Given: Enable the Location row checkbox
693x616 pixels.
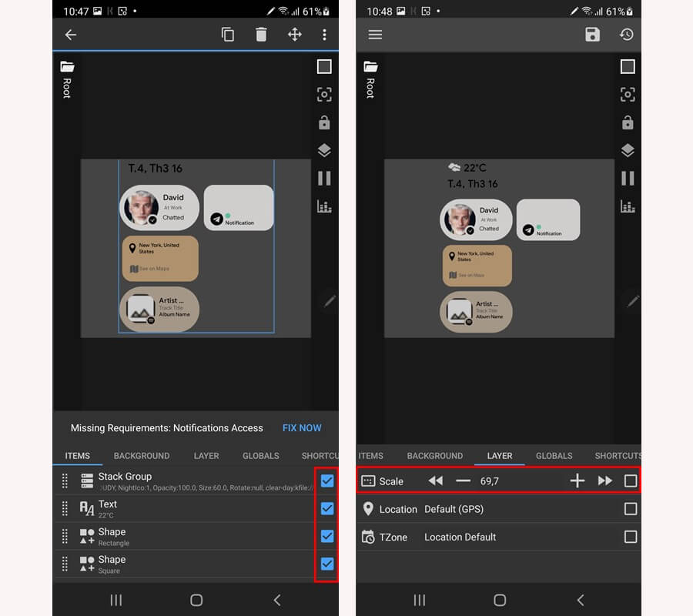Looking at the screenshot, I should tap(631, 509).
